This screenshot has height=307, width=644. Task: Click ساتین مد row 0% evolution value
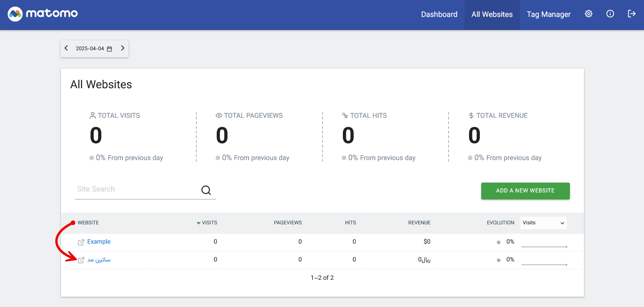[510, 260]
